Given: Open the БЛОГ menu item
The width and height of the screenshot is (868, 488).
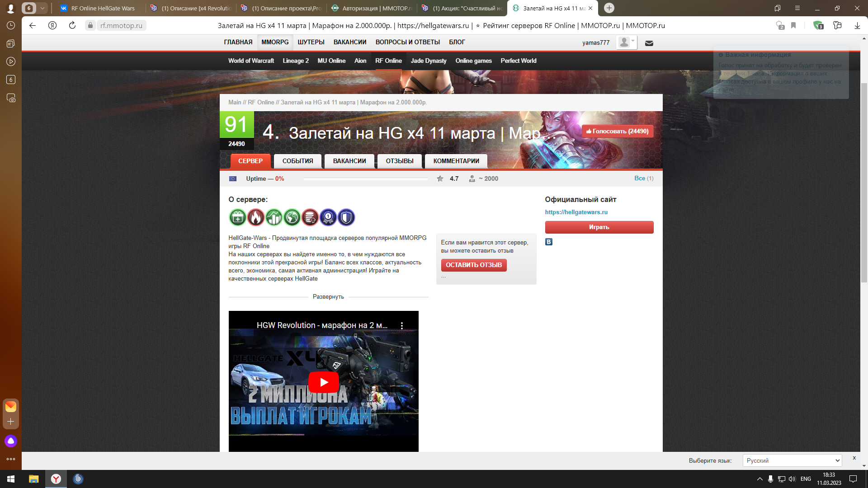Looking at the screenshot, I should [x=457, y=42].
